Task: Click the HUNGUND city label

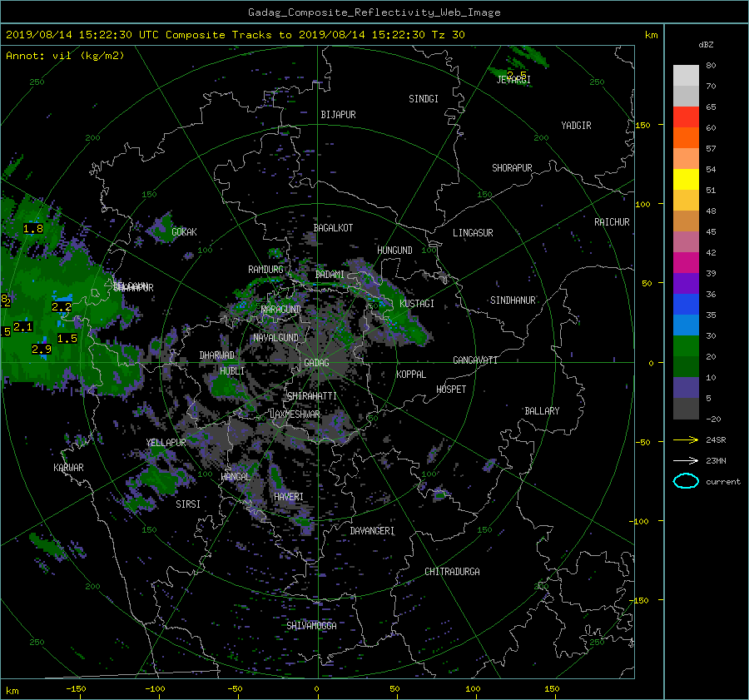Action: (394, 250)
